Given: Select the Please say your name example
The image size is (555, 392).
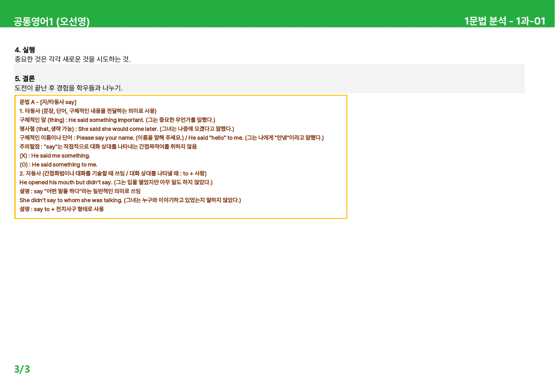Looking at the screenshot, I should tap(105, 138).
